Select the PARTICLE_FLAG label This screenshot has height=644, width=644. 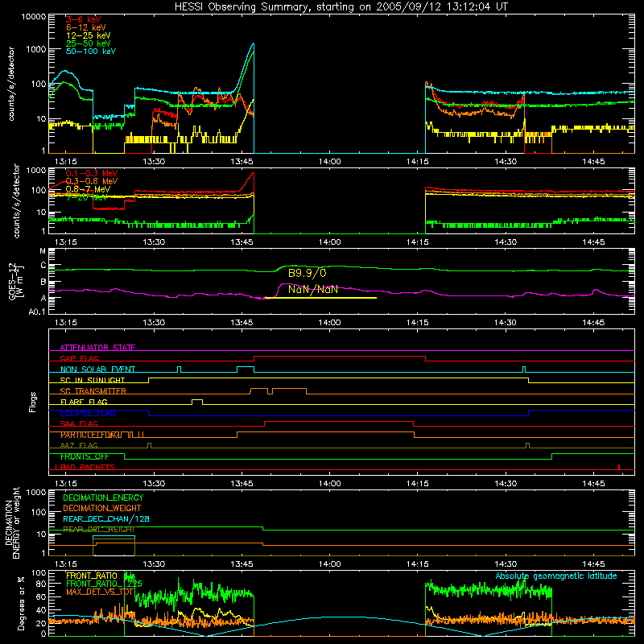pos(91,435)
